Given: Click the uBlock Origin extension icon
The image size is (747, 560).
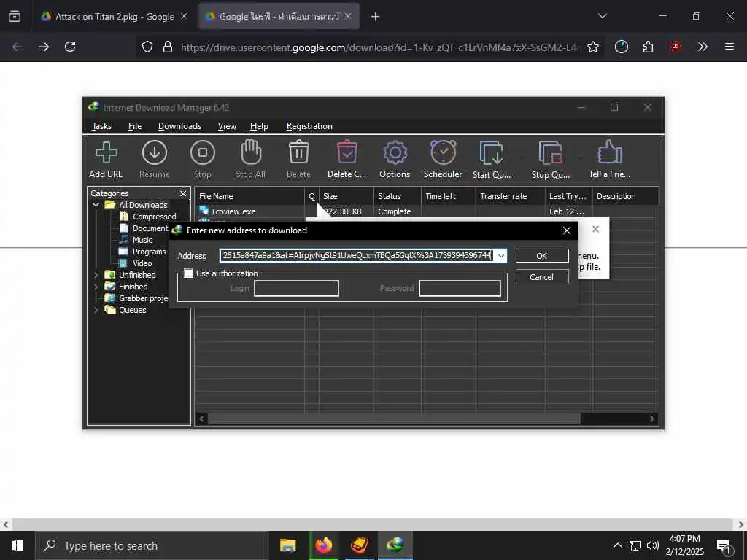Looking at the screenshot, I should click(x=675, y=47).
